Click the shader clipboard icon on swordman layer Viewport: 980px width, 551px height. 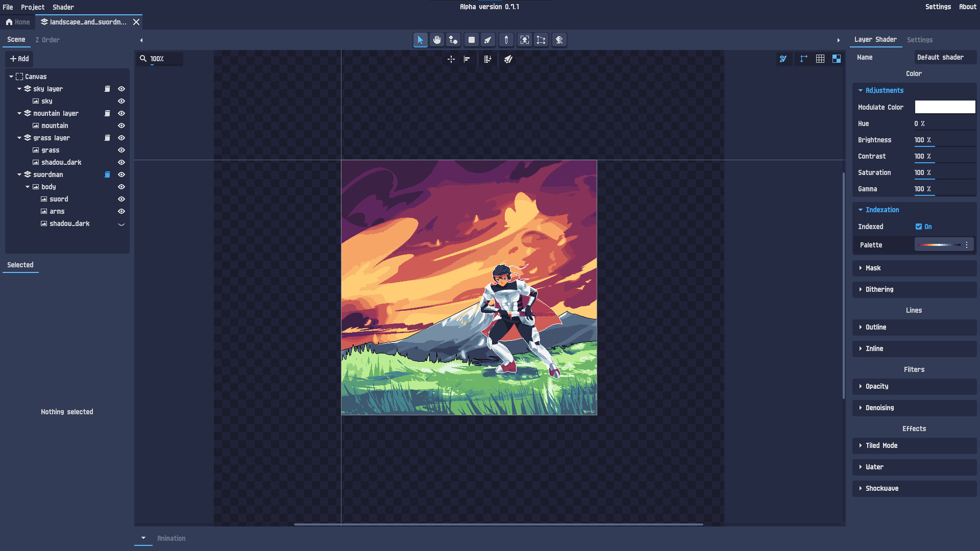107,174
